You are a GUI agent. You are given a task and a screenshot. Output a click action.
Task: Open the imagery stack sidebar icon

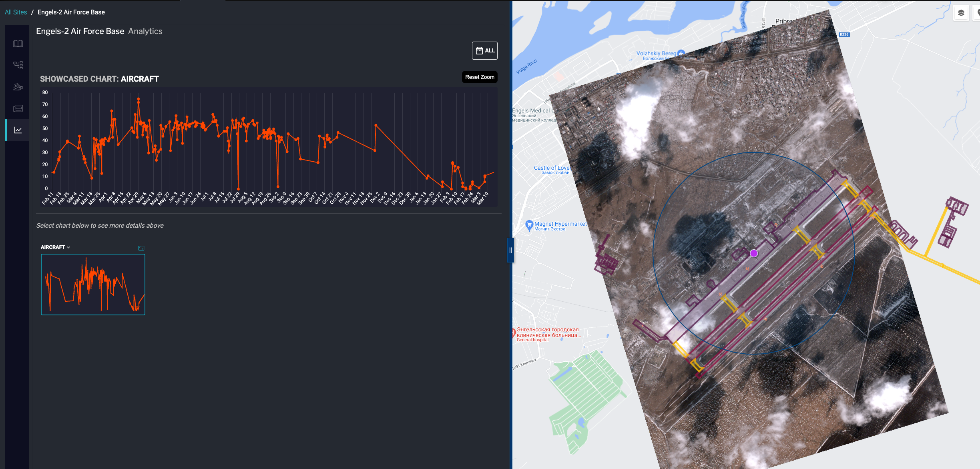click(x=18, y=87)
